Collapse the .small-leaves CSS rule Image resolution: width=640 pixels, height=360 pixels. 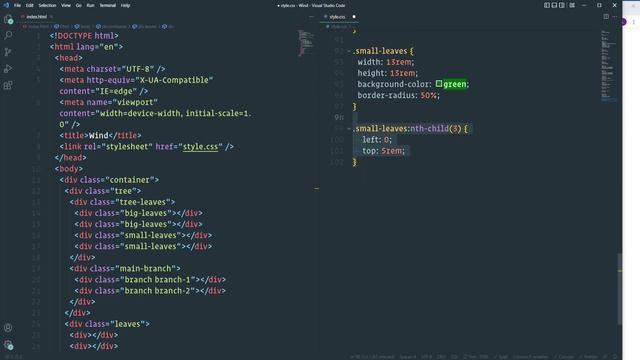pyautogui.click(x=349, y=51)
